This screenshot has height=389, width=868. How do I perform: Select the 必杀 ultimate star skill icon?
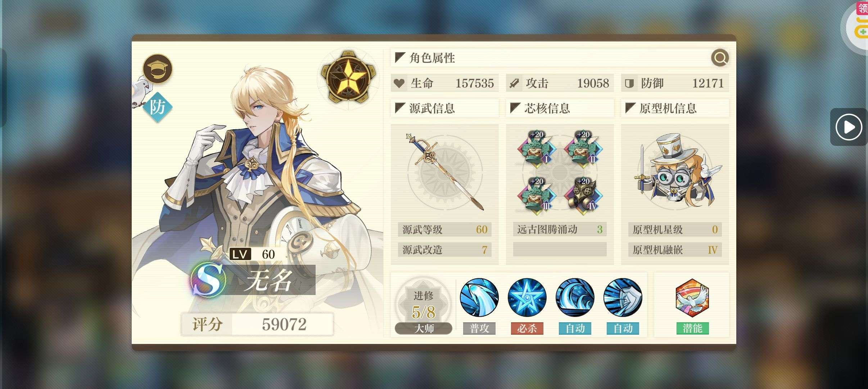pos(527,298)
